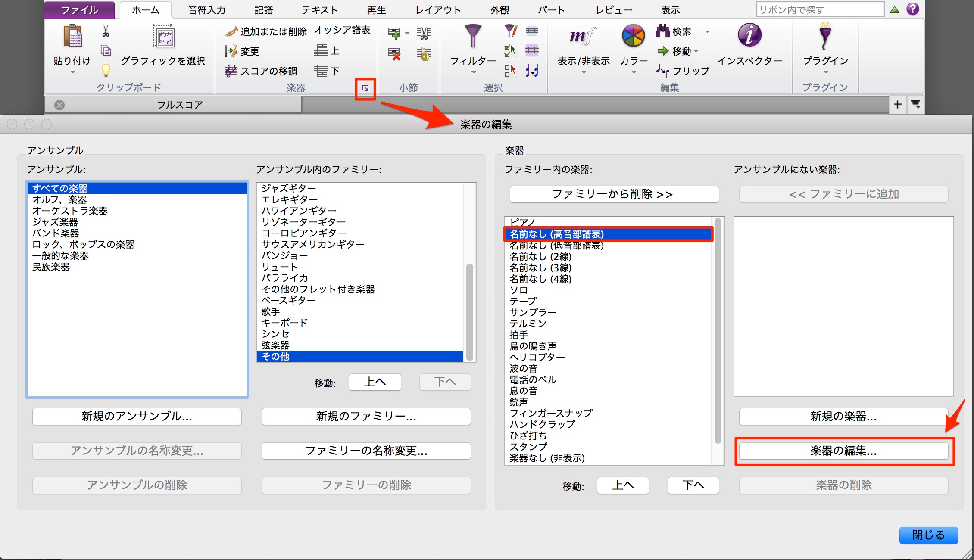Expand the 表示/非表示 dropdown arrow
Viewport: 974px width, 560px height.
(x=584, y=72)
